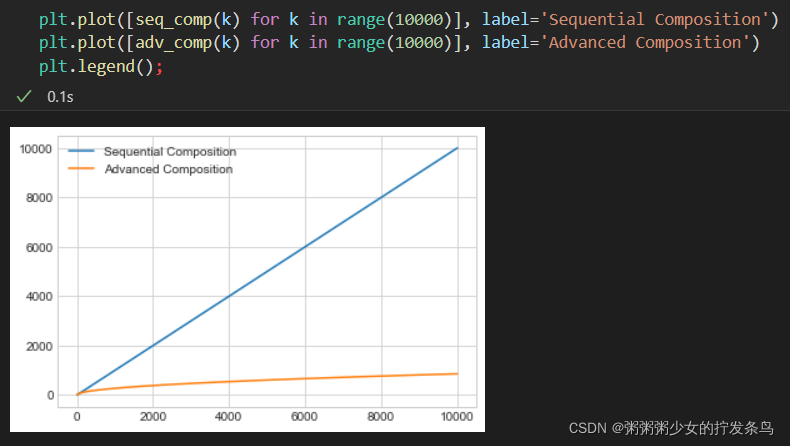The height and width of the screenshot is (446, 790).
Task: Click the y-axis tick label 8000
Action: click(39, 198)
